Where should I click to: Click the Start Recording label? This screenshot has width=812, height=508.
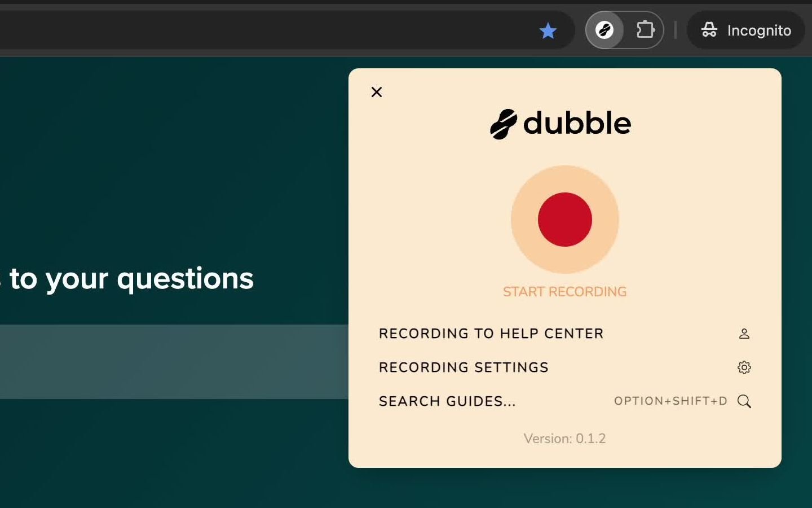565,292
